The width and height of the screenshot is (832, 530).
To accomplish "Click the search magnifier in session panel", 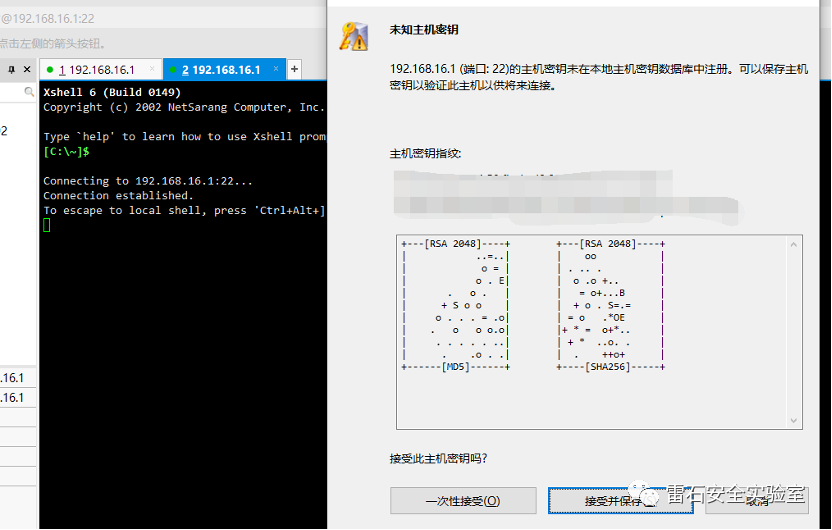I will tap(29, 92).
